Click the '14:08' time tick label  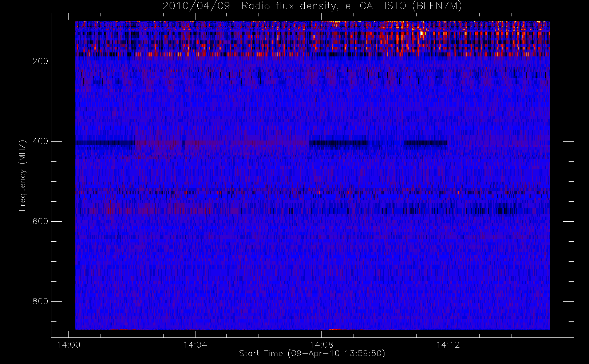(321, 345)
